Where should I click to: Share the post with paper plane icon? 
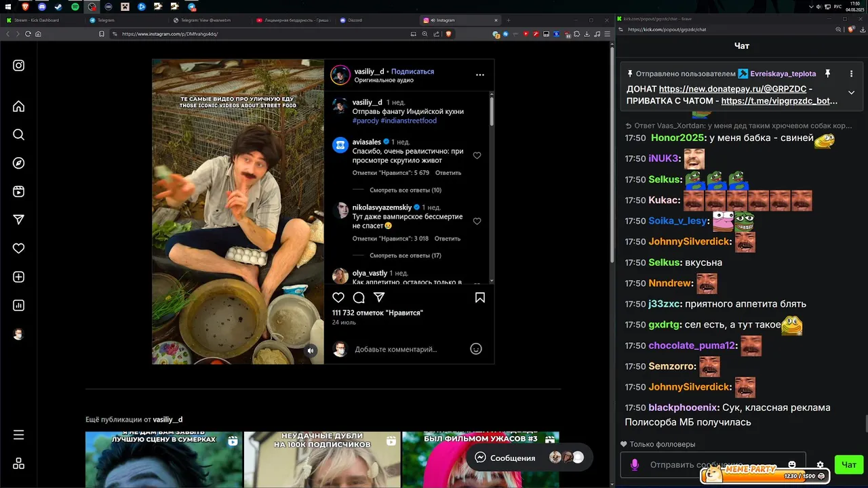coord(380,298)
